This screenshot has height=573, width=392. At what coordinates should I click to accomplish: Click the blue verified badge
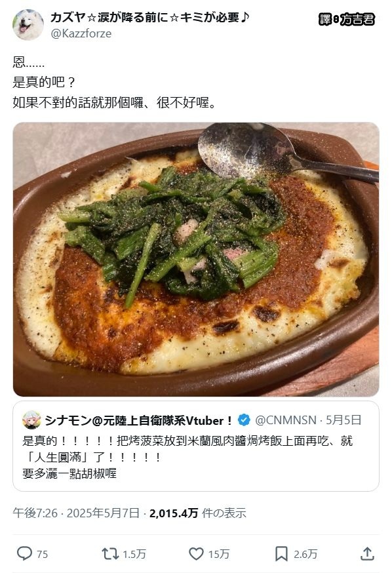tap(244, 420)
